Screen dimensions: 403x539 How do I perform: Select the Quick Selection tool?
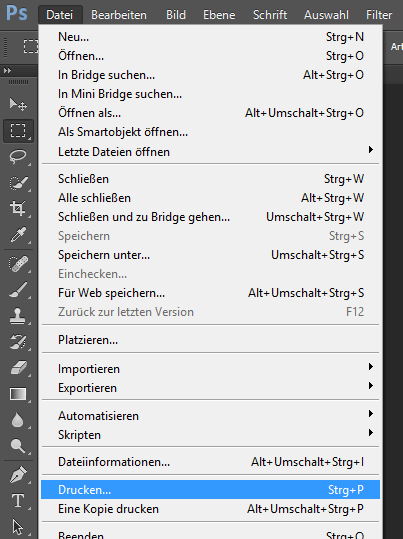[x=18, y=183]
